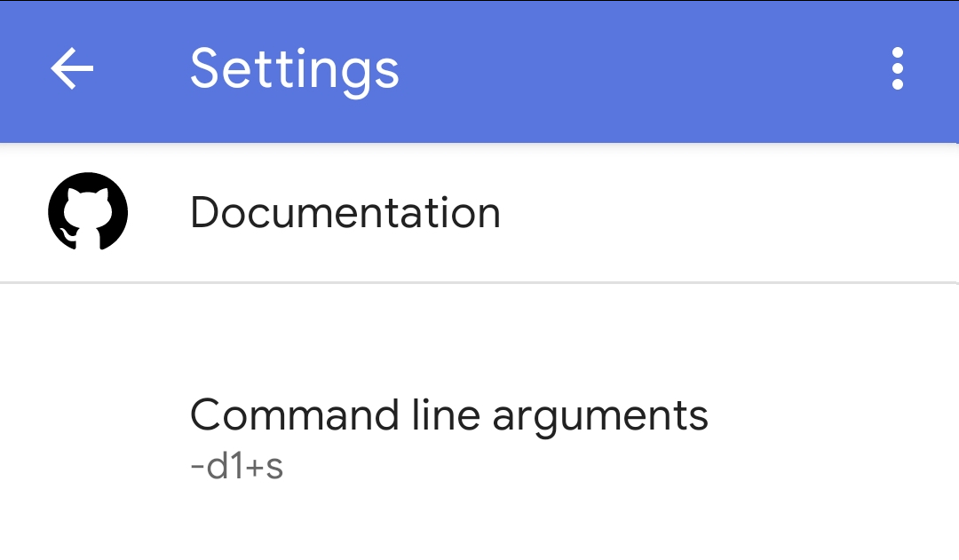Tap the gray -d1+s summary text

(237, 467)
